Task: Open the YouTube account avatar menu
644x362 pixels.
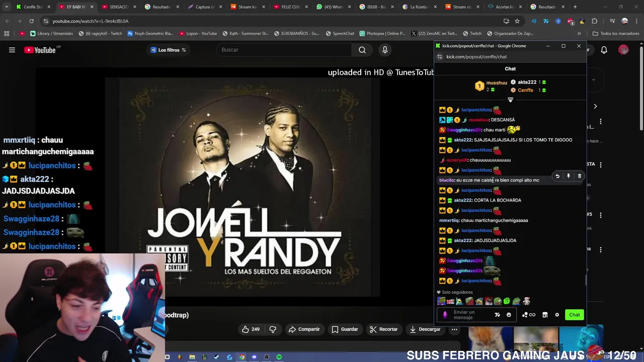Action: coord(624,50)
